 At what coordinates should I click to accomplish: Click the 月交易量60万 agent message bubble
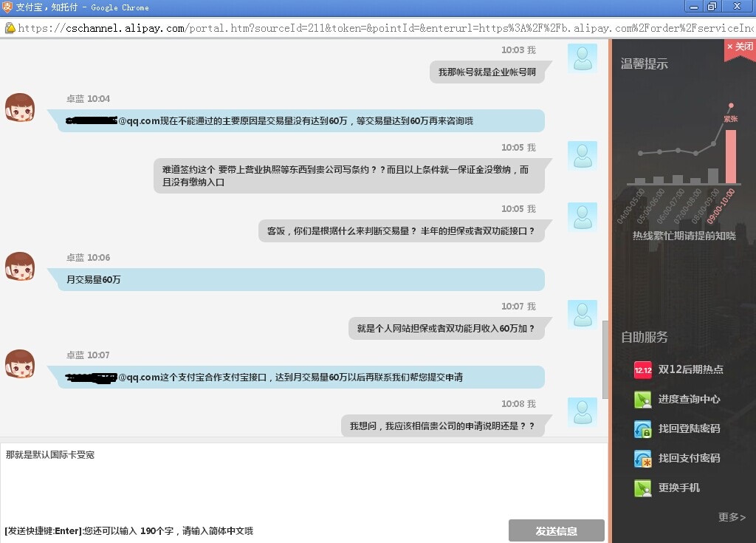[x=295, y=280]
